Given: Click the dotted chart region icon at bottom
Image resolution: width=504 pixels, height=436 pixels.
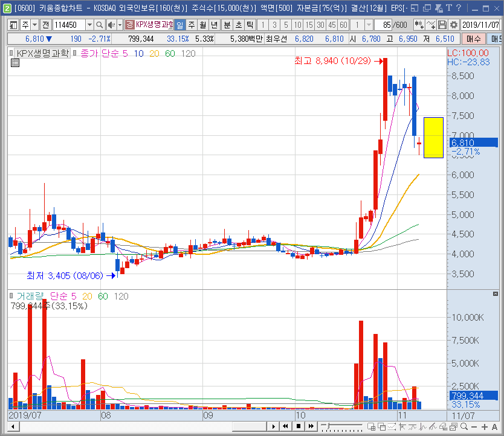Looking at the screenshot, I should [x=392, y=427].
